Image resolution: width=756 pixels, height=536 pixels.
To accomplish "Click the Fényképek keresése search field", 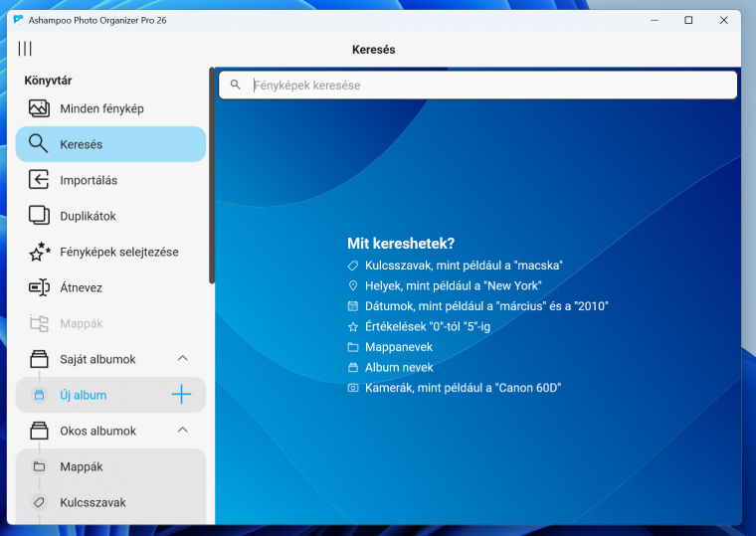I will [x=487, y=86].
